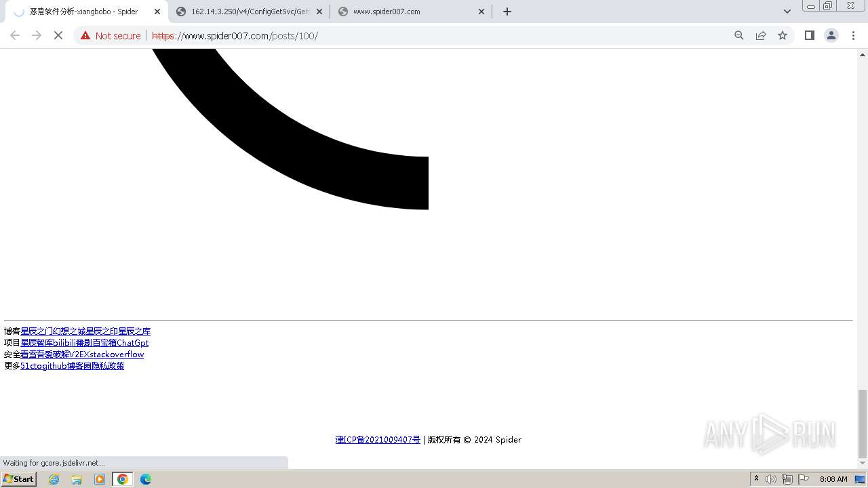Share this page via share icon
Viewport: 868px width, 488px height.
pyautogui.click(x=761, y=35)
